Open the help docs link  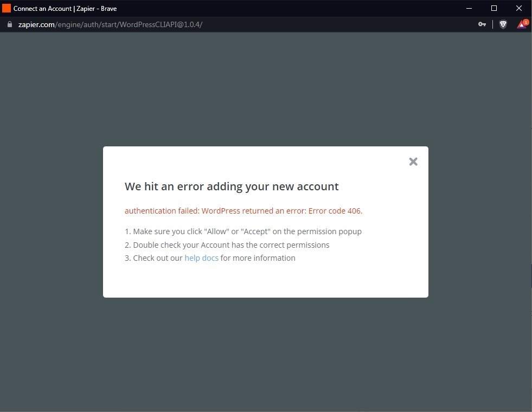[x=201, y=258]
